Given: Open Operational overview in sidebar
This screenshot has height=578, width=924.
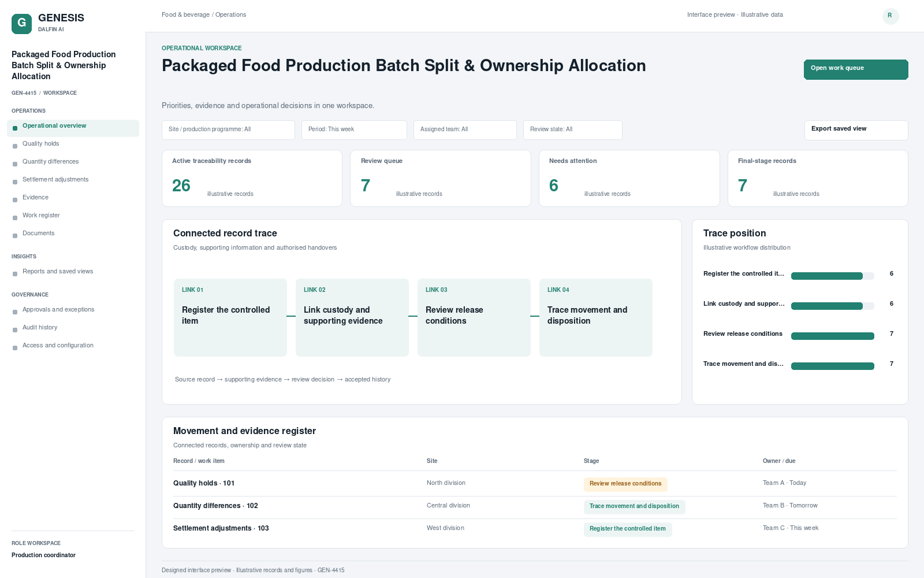Looking at the screenshot, I should pyautogui.click(x=73, y=128).
